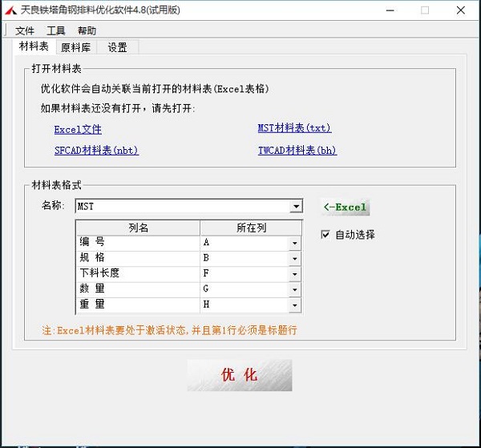Toggle the 自动选择 checkbox

[x=325, y=235]
